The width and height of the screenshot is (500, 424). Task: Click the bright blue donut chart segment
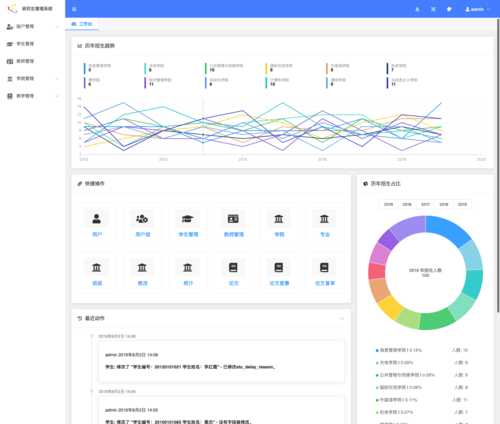(448, 229)
